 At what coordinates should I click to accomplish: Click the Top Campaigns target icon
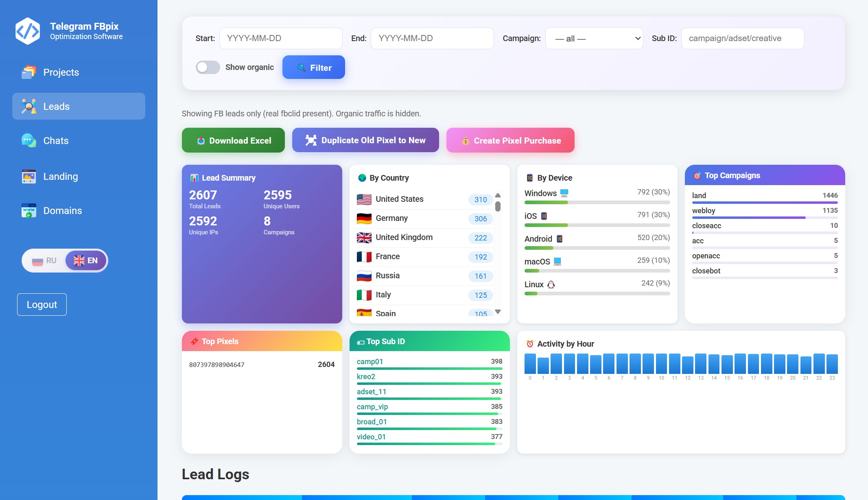coord(697,176)
